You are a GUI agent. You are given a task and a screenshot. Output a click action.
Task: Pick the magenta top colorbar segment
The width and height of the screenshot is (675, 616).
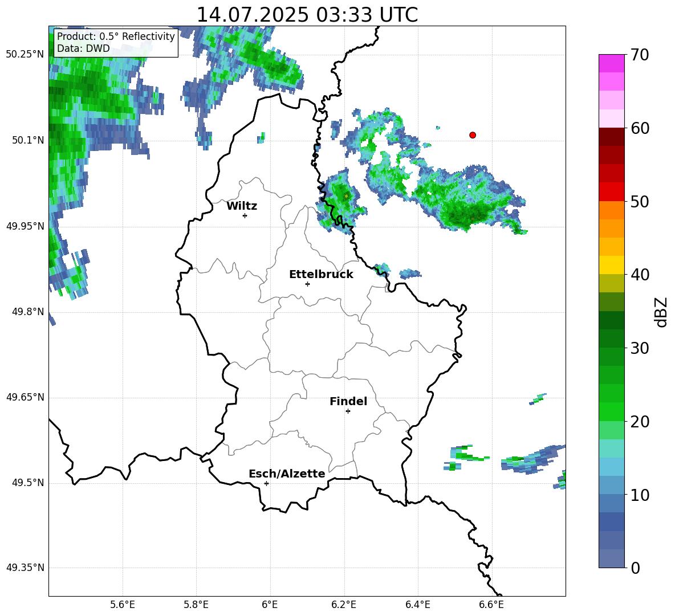pos(612,63)
